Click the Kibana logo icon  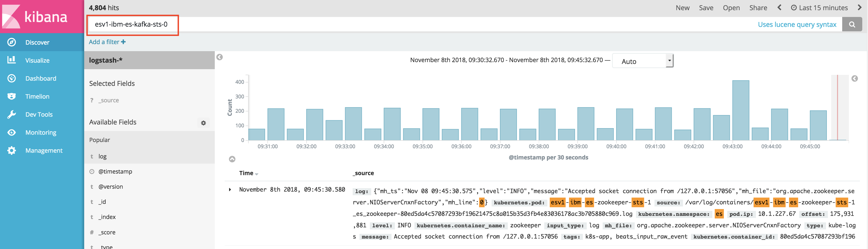11,16
